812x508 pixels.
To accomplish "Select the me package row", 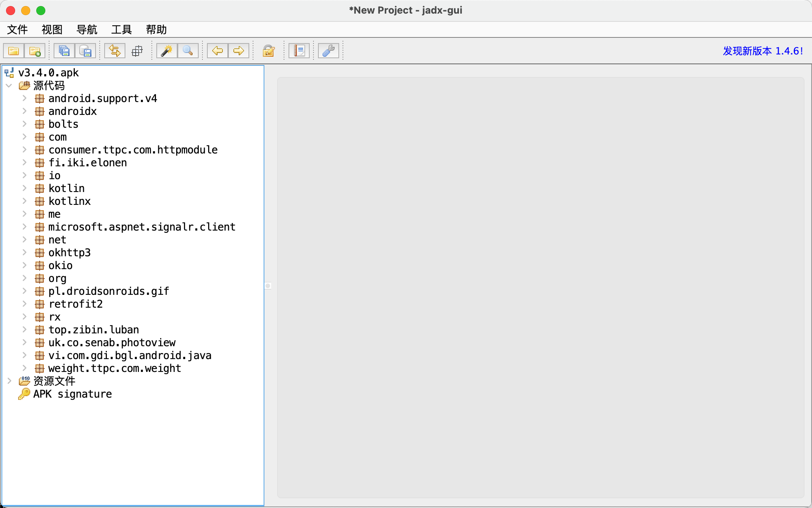I will click(54, 214).
